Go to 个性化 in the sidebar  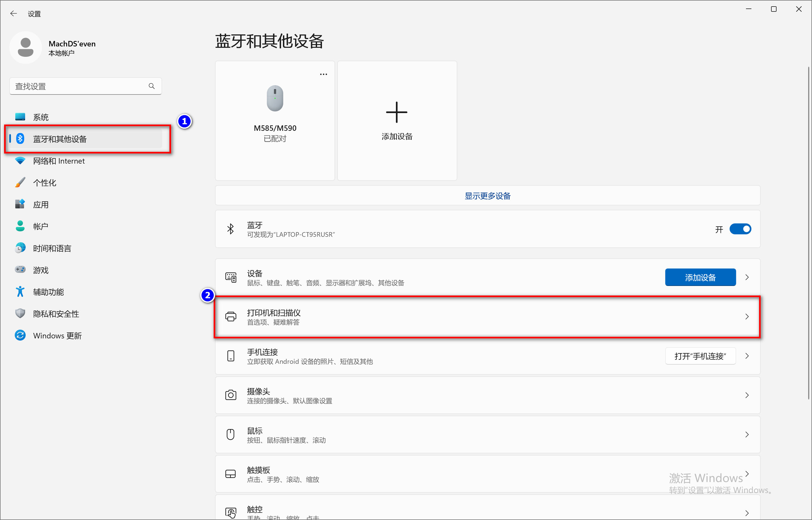44,183
